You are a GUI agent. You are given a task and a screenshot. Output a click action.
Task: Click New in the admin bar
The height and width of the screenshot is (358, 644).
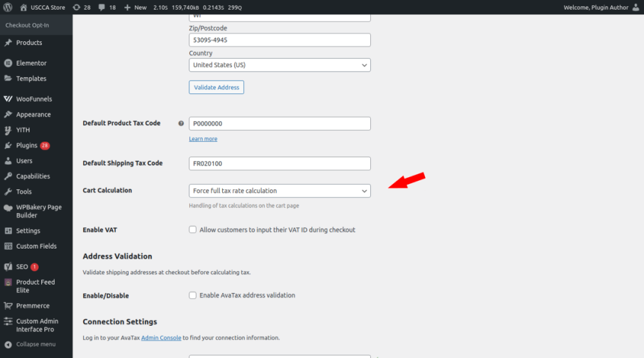(140, 7)
